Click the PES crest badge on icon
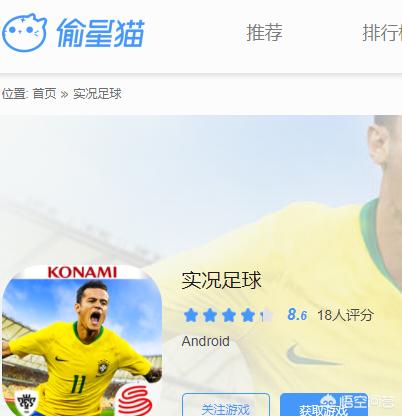The height and width of the screenshot is (416, 402). tap(26, 403)
